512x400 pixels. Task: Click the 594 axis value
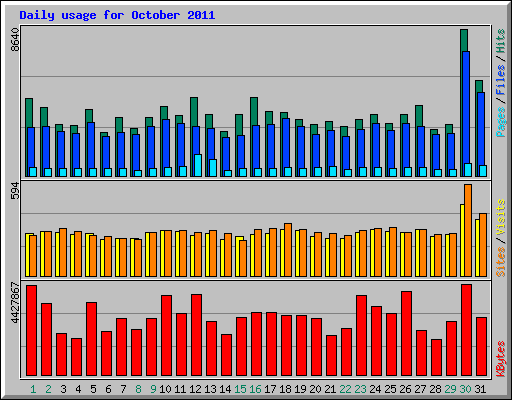(x=15, y=191)
